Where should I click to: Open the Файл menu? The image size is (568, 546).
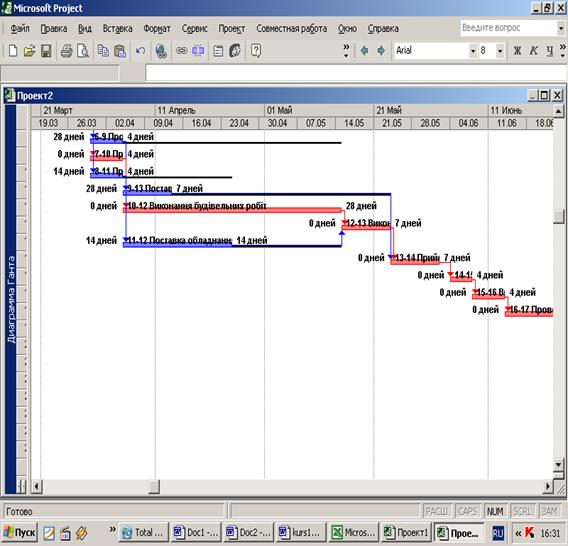[20, 28]
